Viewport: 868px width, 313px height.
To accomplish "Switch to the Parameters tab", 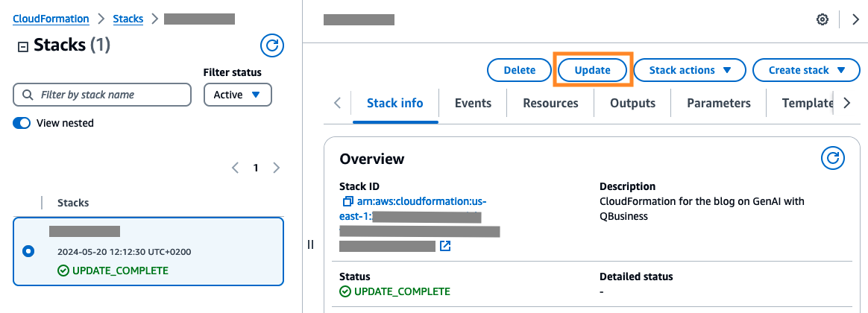I will point(719,103).
